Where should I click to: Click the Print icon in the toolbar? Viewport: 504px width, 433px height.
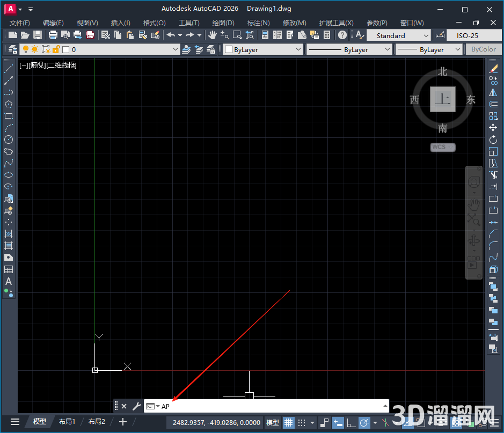pos(53,35)
